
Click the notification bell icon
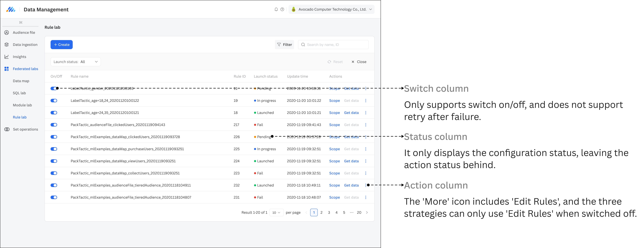tap(276, 10)
